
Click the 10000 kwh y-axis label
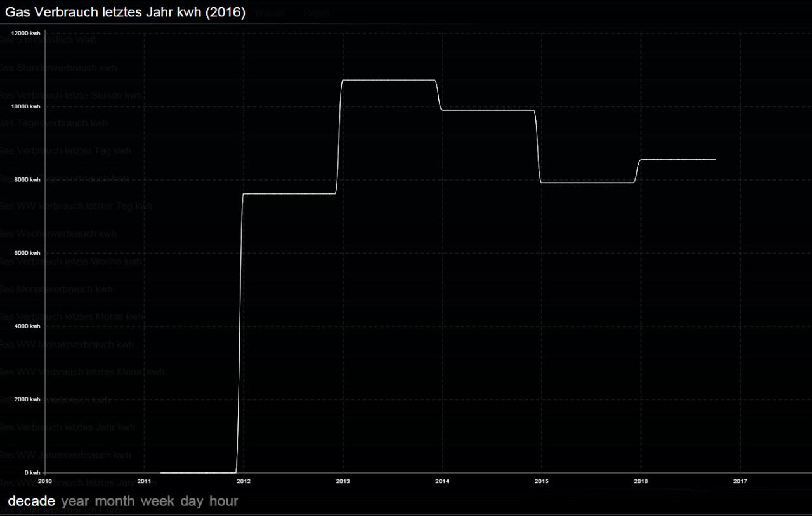point(25,106)
